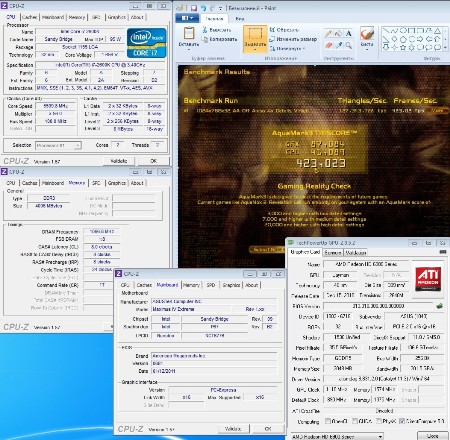Click the Specification field in CPU-Z

(x=100, y=65)
